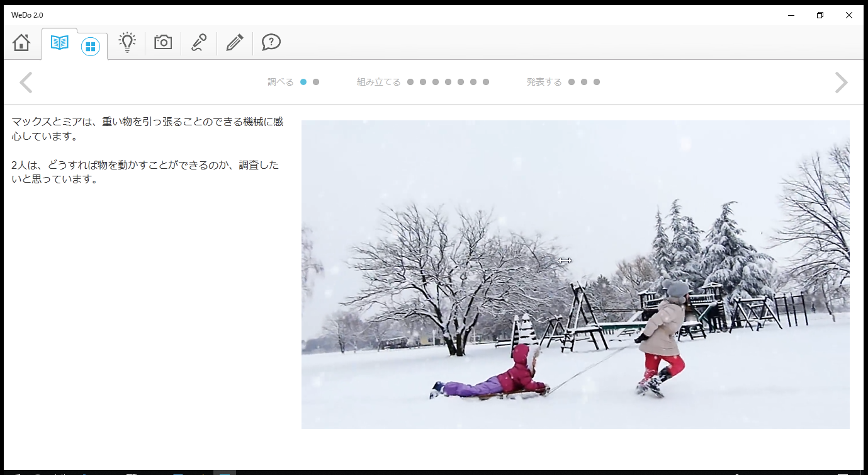Viewport: 868px width, 475px height.
Task: Select last dot of 組み立てる
Action: (486, 82)
